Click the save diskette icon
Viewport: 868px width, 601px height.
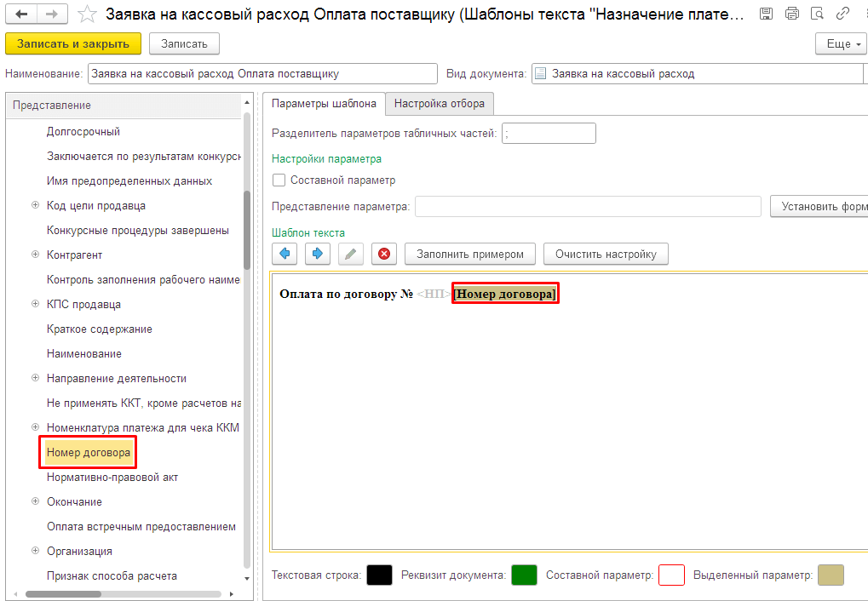coord(766,14)
